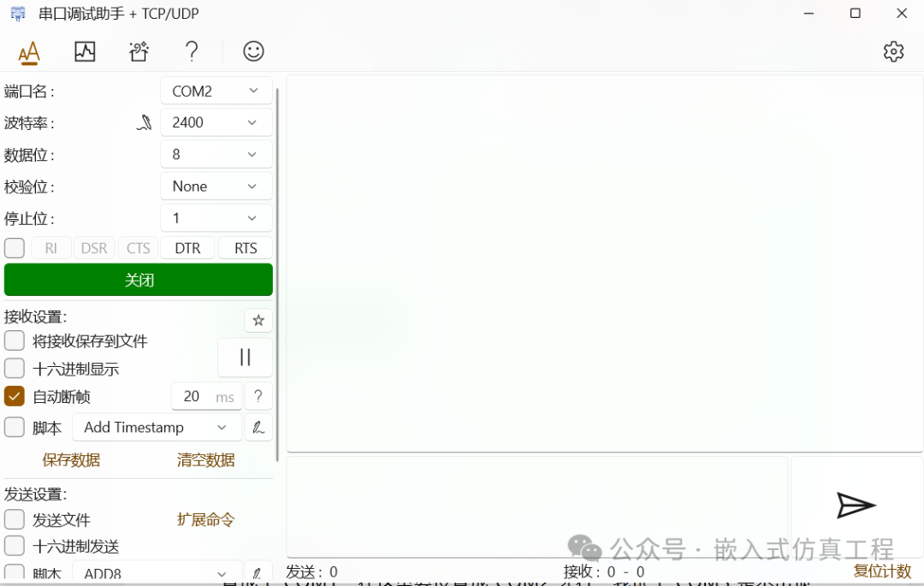Enable the receive 脚本 checkbox
This screenshot has height=586, width=924.
click(15, 427)
